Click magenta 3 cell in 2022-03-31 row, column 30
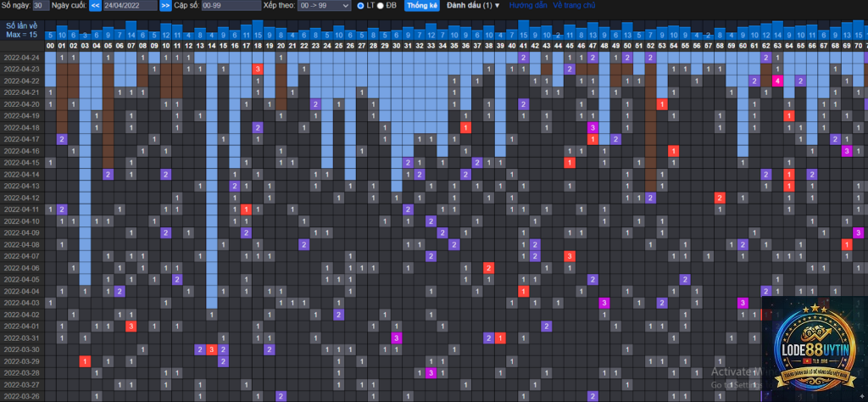The image size is (868, 402). pyautogui.click(x=396, y=338)
